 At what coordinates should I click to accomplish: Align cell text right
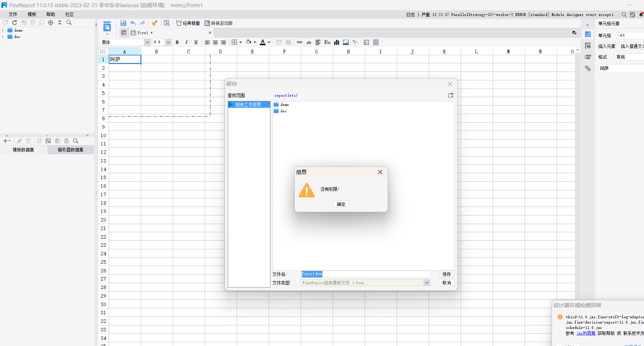223,42
